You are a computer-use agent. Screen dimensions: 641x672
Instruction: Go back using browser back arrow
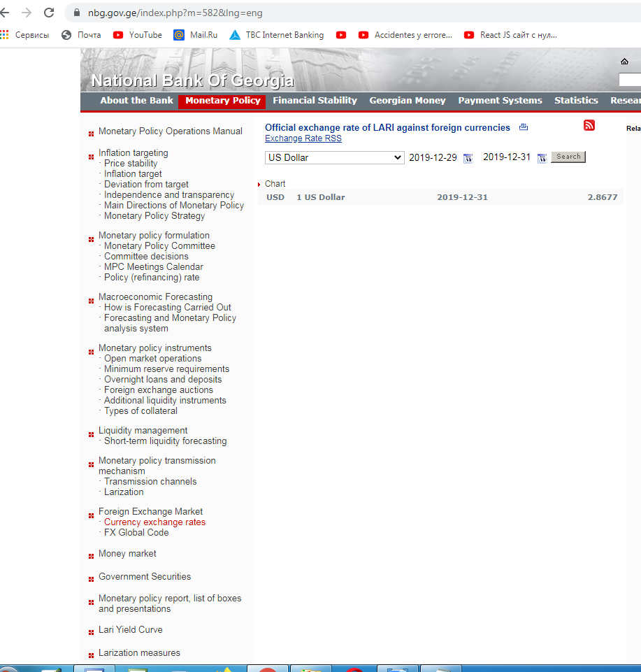5,13
